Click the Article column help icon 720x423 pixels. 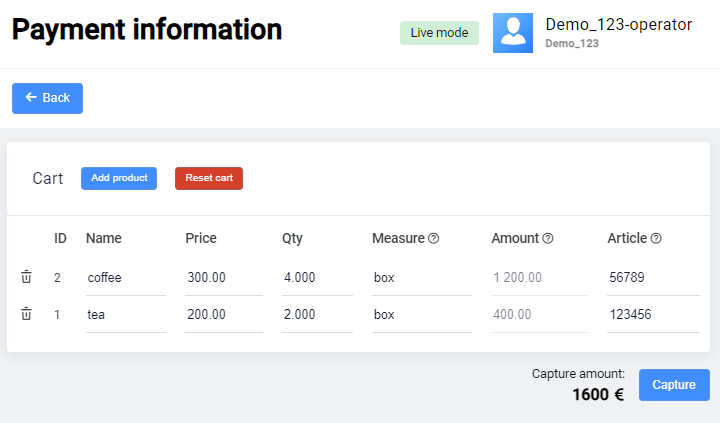click(656, 239)
